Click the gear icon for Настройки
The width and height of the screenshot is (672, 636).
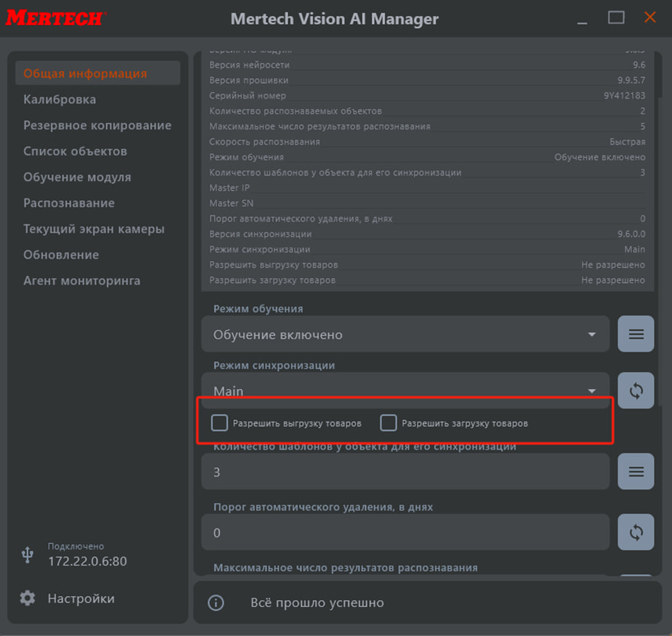28,598
